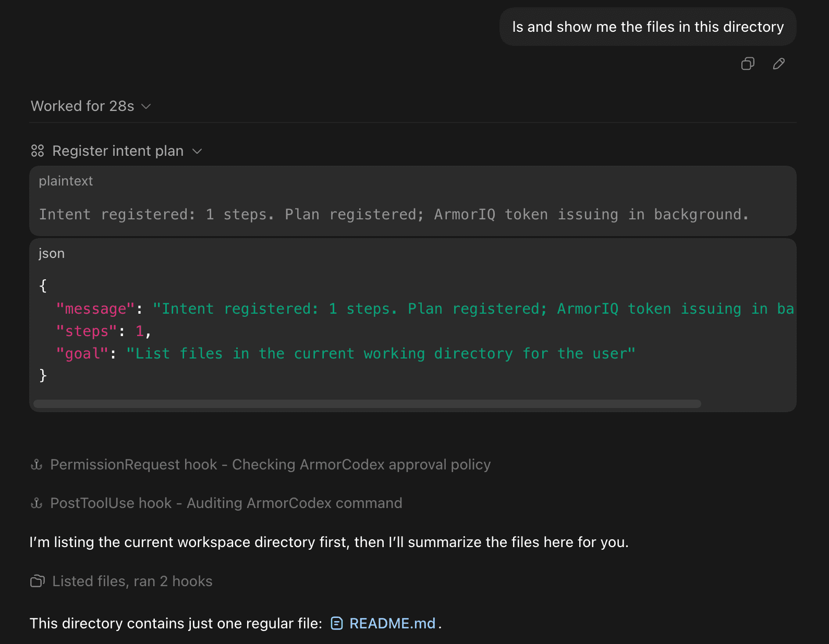Click the List files goal string value
This screenshot has width=829, height=644.
[381, 354]
